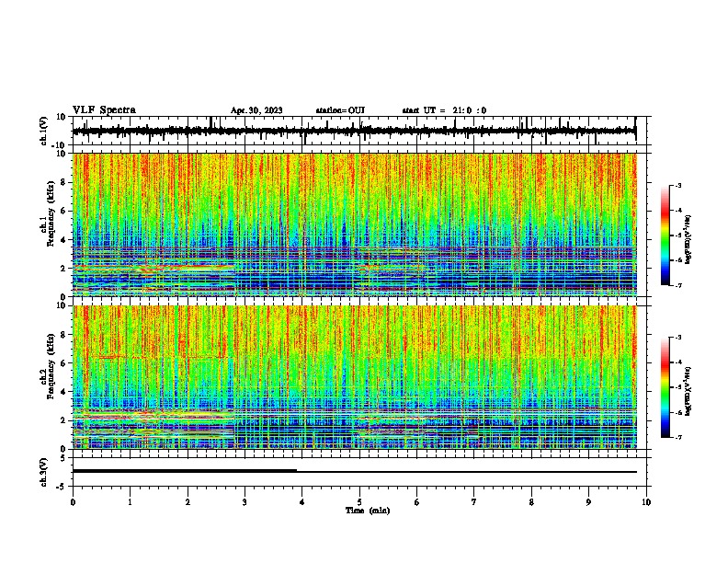This screenshot has width=728, height=563.
Task: Click the "start UT = 21:0 :0" text
Action: coord(444,110)
